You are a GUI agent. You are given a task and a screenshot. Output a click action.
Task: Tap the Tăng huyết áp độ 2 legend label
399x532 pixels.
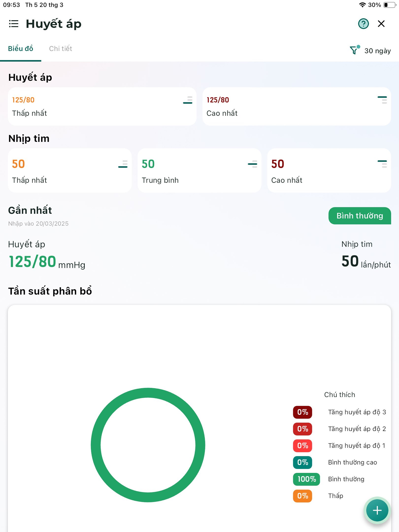[357, 429]
